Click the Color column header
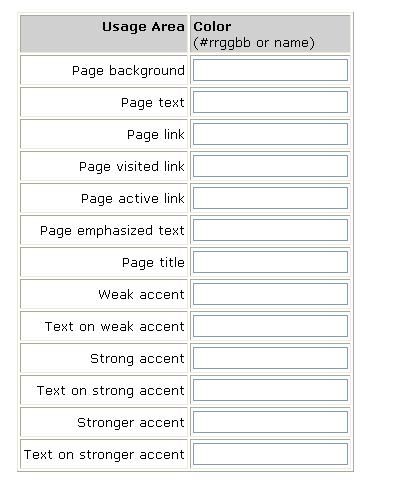The width and height of the screenshot is (401, 501). pyautogui.click(x=212, y=27)
